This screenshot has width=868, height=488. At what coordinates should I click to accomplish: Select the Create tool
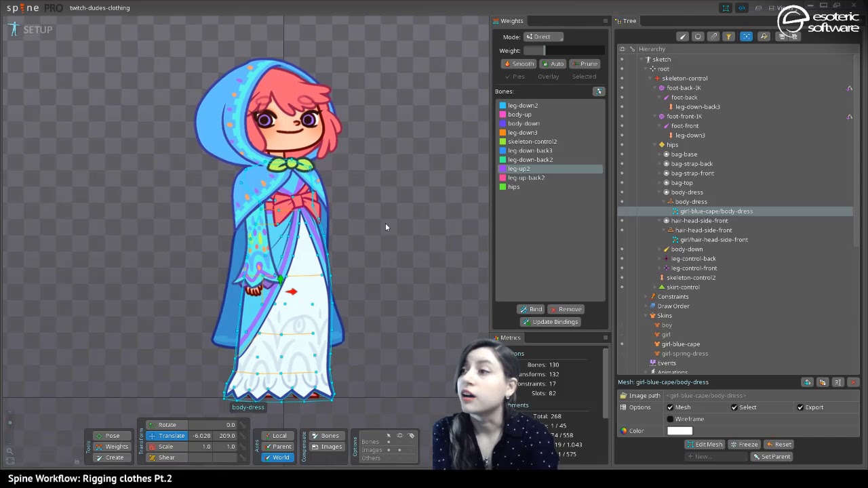(x=113, y=457)
